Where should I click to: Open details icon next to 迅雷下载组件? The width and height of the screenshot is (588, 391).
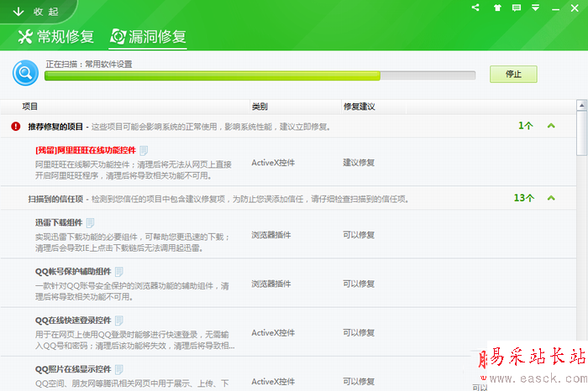[90, 223]
